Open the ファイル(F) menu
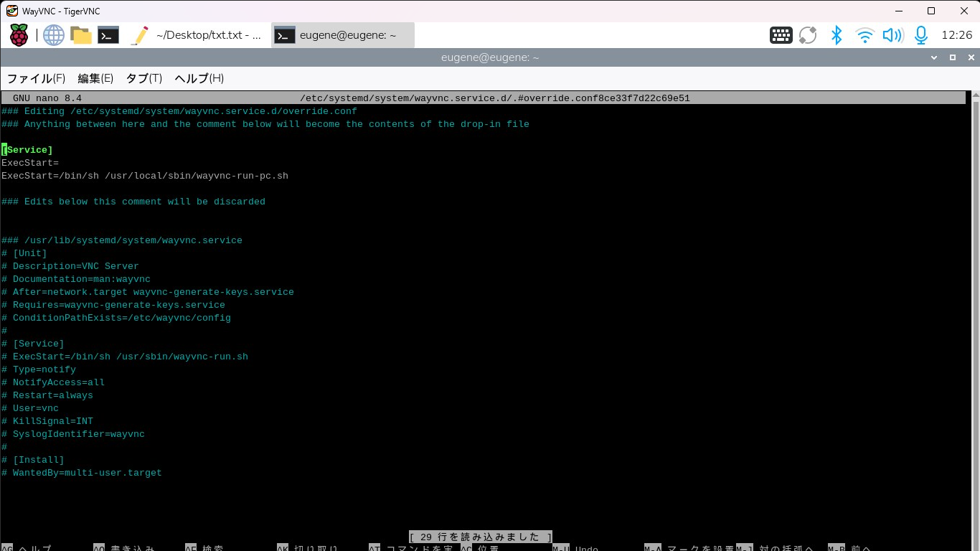 coord(36,78)
